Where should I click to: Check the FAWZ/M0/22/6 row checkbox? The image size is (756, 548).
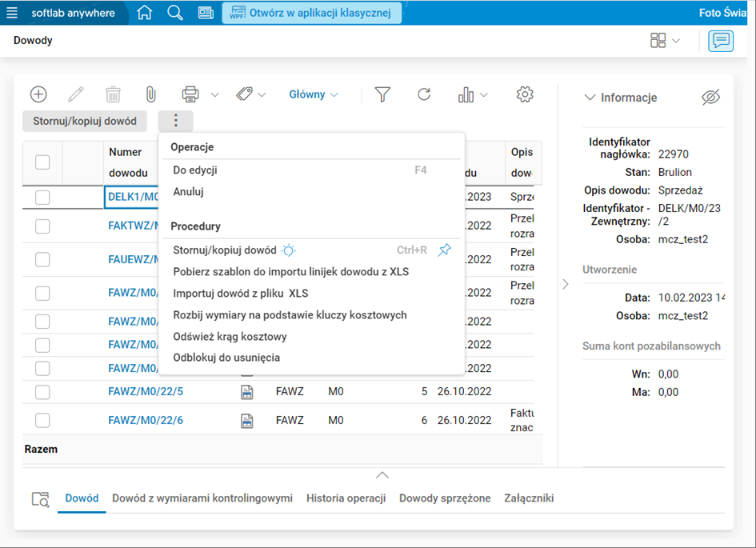[42, 421]
